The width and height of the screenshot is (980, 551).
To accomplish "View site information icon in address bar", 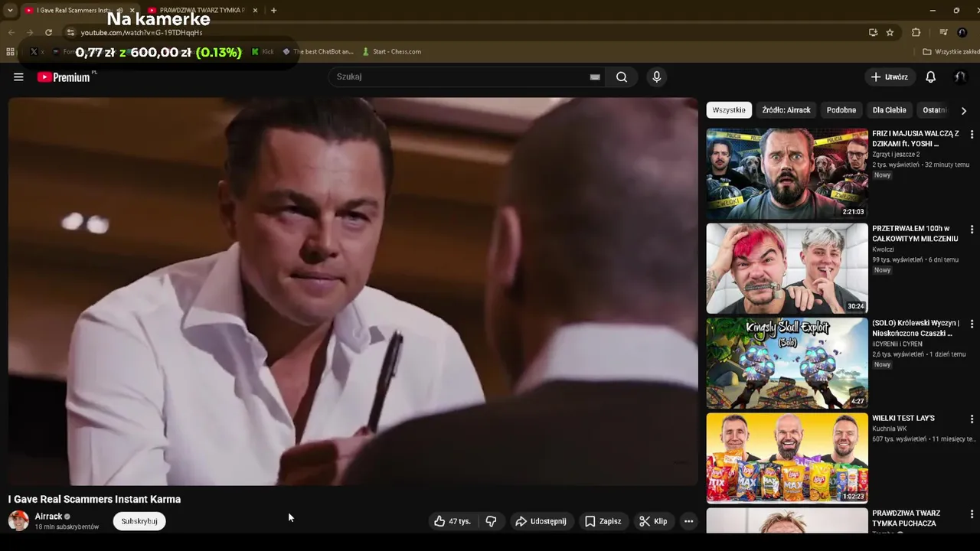I will 70,32.
